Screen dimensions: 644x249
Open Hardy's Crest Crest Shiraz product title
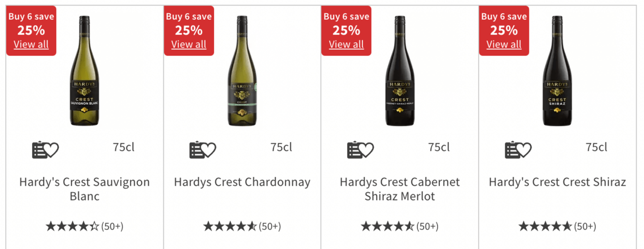(x=557, y=182)
